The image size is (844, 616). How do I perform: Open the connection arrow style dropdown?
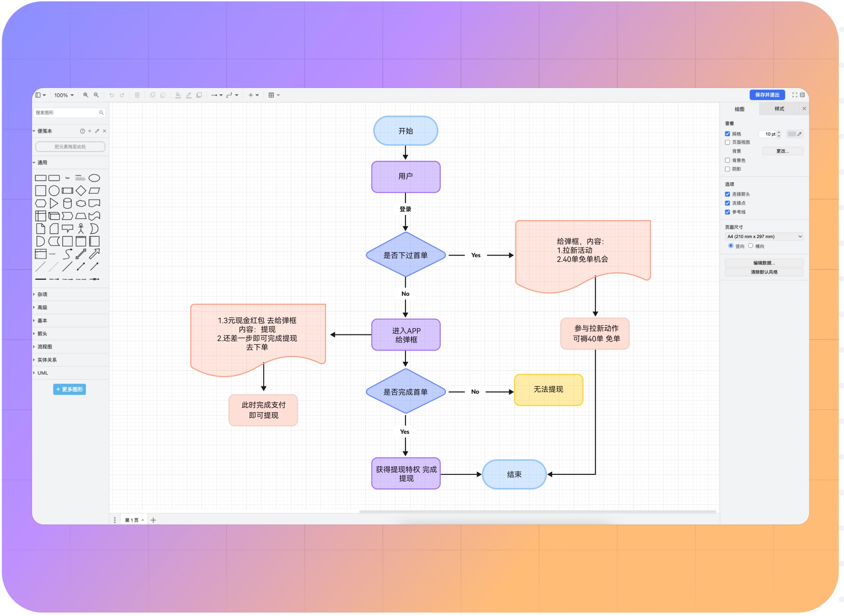[217, 95]
